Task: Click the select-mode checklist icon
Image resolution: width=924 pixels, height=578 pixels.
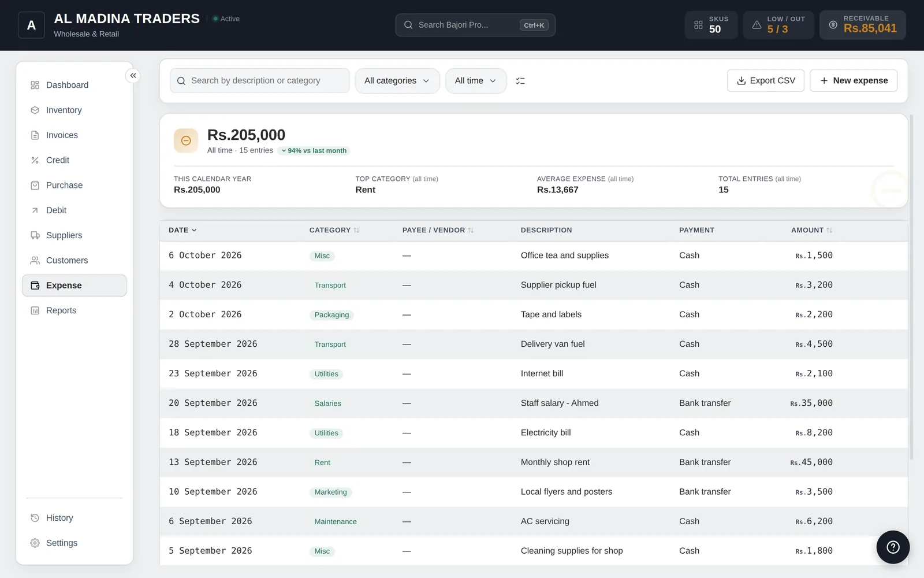Action: click(x=520, y=81)
